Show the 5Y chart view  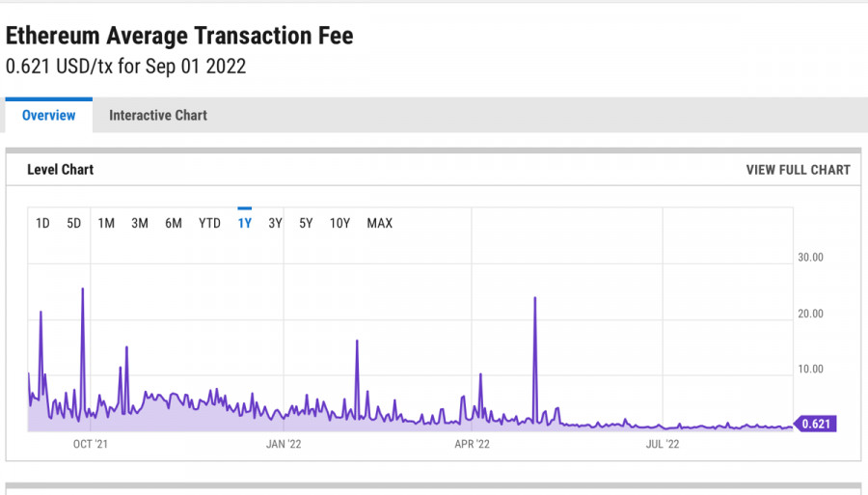(x=306, y=224)
